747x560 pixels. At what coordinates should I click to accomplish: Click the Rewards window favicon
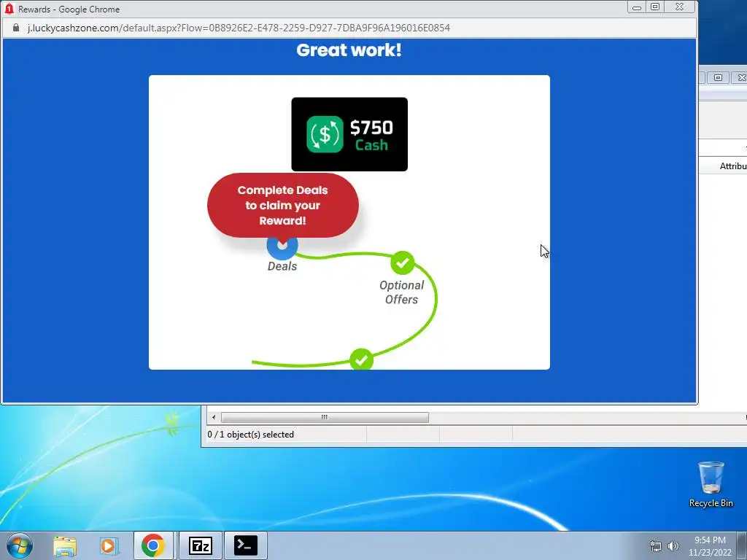(x=9, y=9)
